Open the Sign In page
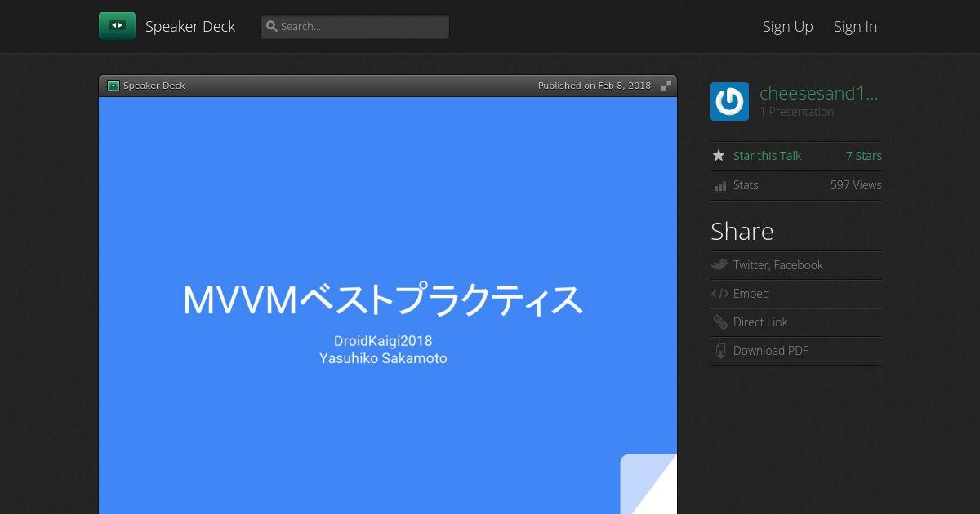This screenshot has height=514, width=980. [855, 26]
